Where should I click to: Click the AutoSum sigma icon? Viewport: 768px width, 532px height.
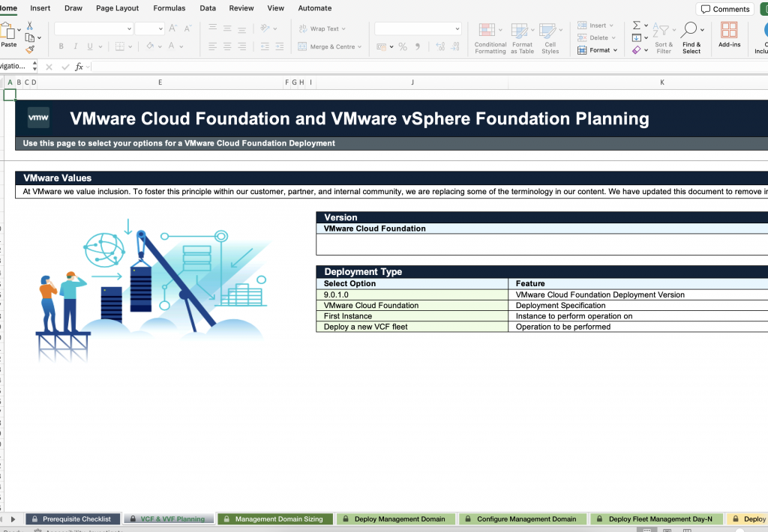[636, 25]
